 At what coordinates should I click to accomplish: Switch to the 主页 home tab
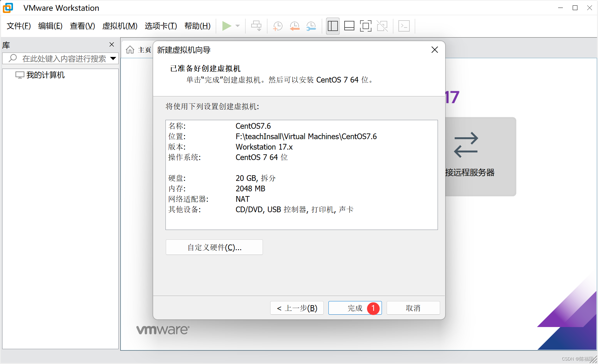tap(139, 50)
